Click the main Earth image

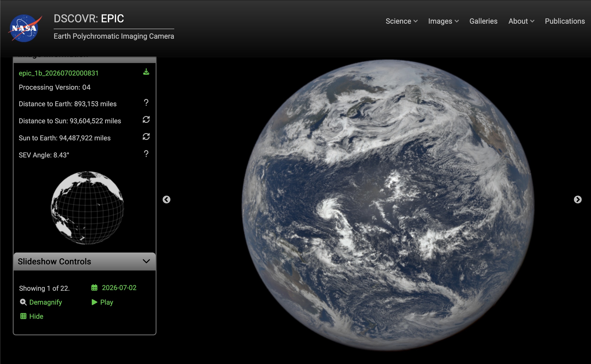tap(388, 205)
